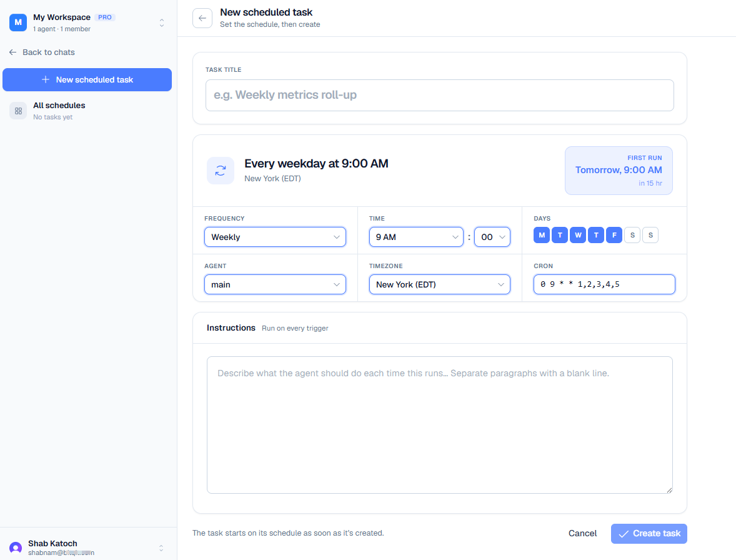The height and width of the screenshot is (560, 736).
Task: Toggle Monday off in Days
Action: pyautogui.click(x=542, y=235)
